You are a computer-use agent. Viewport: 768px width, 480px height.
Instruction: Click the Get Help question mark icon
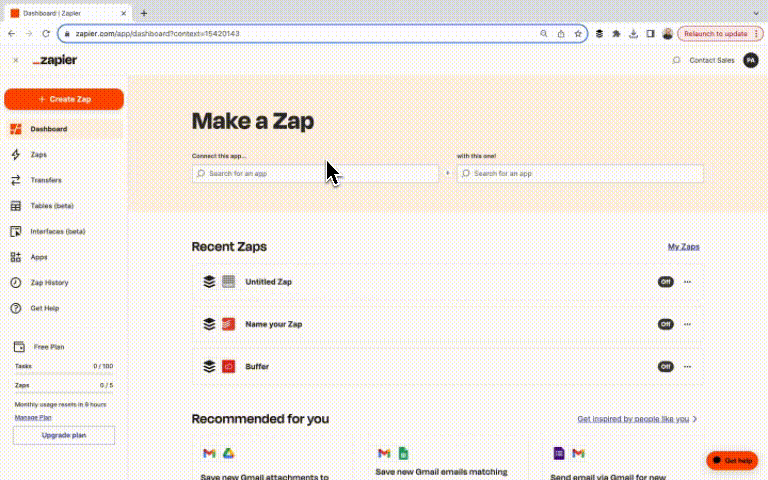(x=16, y=308)
